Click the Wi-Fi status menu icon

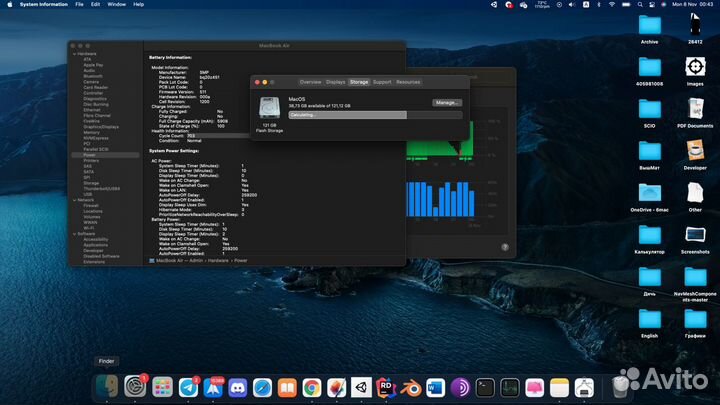[612, 4]
